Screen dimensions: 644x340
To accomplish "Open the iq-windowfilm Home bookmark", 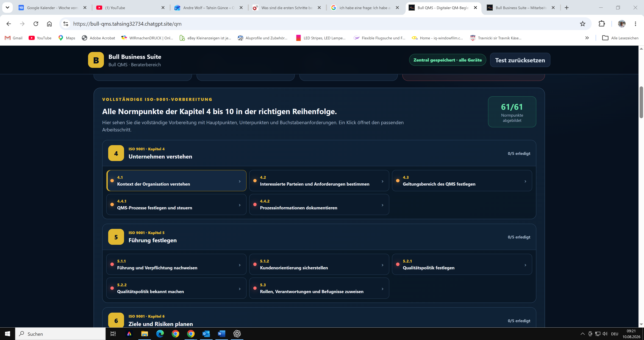I will (437, 38).
